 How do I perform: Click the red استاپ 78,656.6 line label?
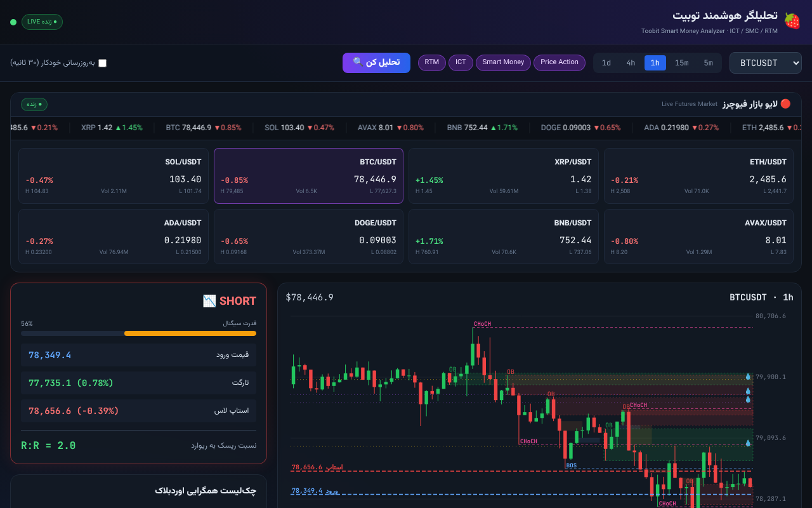(x=317, y=467)
